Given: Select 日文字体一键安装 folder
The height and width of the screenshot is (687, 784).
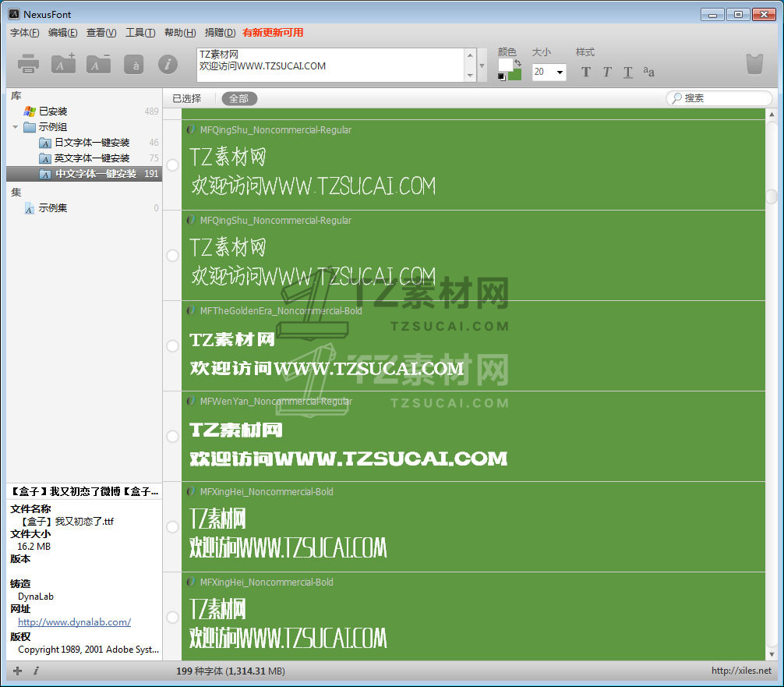Looking at the screenshot, I should (84, 143).
